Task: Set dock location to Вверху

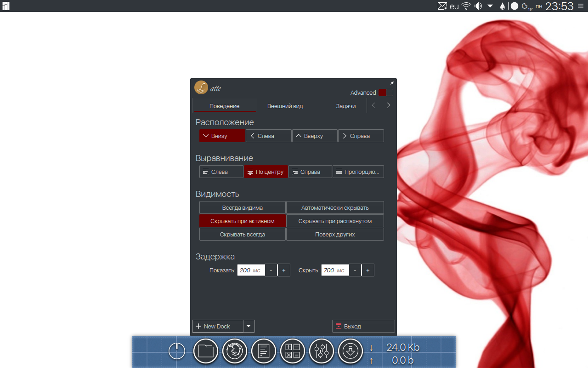Action: pos(315,136)
